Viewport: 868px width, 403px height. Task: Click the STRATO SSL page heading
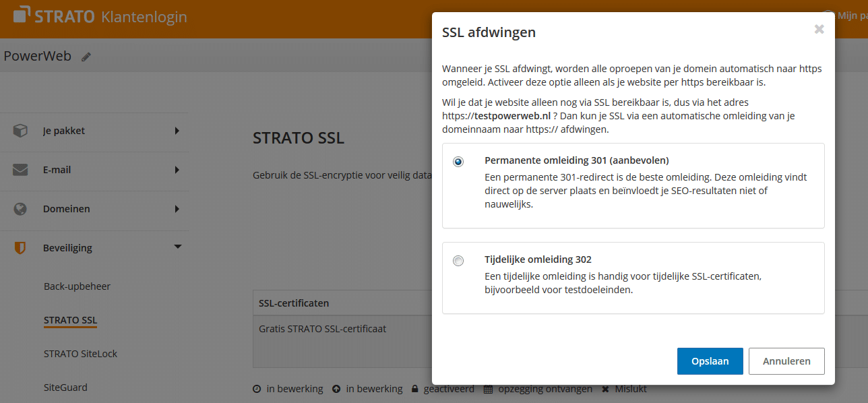[x=299, y=139]
